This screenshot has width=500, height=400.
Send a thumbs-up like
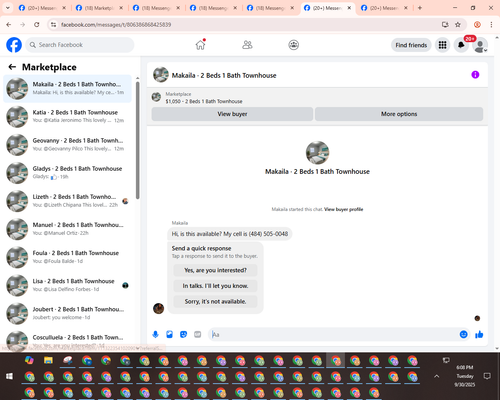point(479,334)
